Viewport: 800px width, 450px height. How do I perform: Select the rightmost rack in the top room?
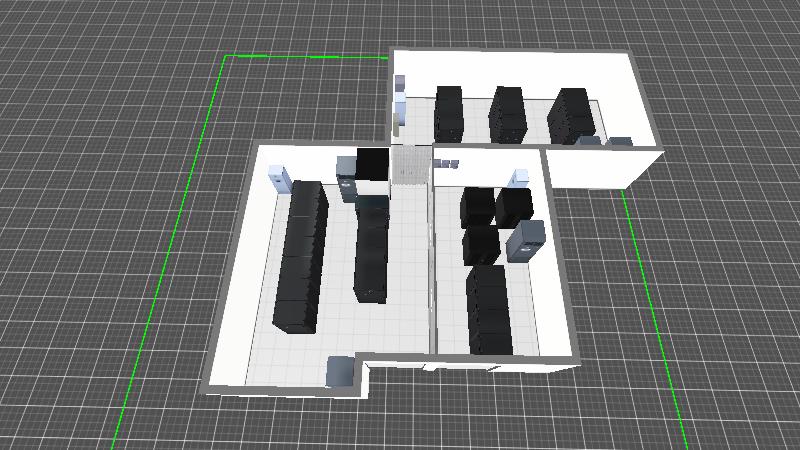pos(572,116)
